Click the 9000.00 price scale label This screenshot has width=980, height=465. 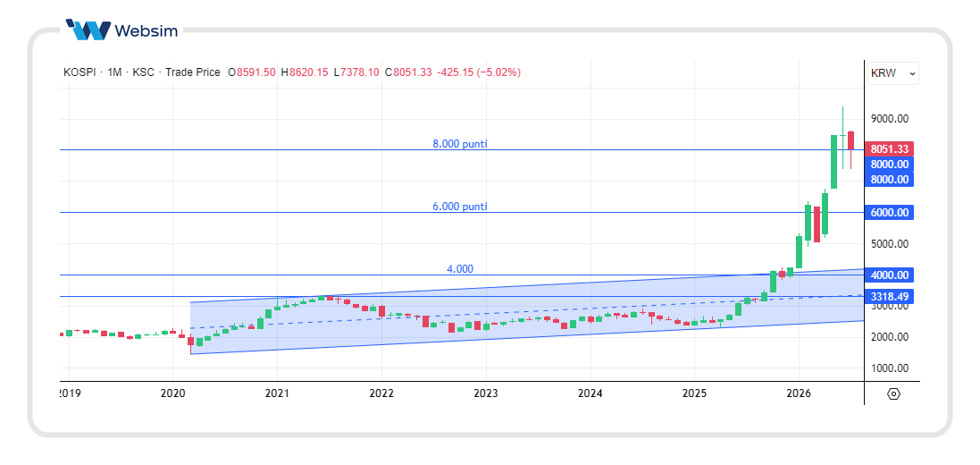890,118
